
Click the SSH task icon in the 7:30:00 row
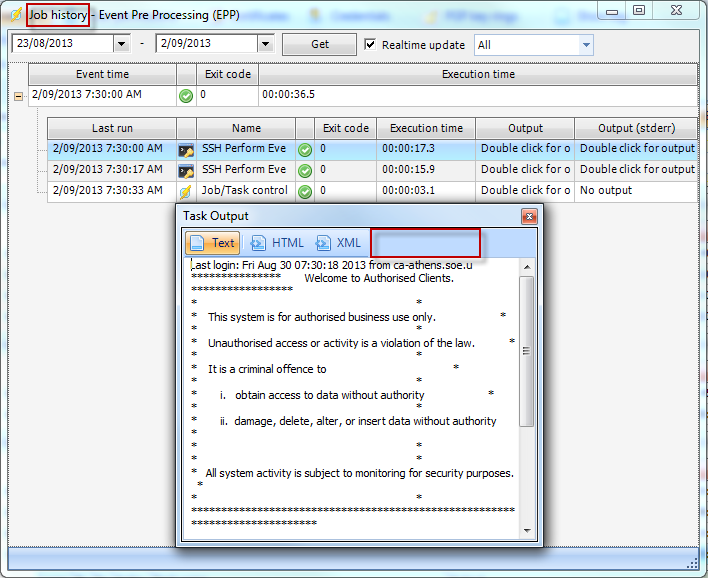pyautogui.click(x=186, y=149)
